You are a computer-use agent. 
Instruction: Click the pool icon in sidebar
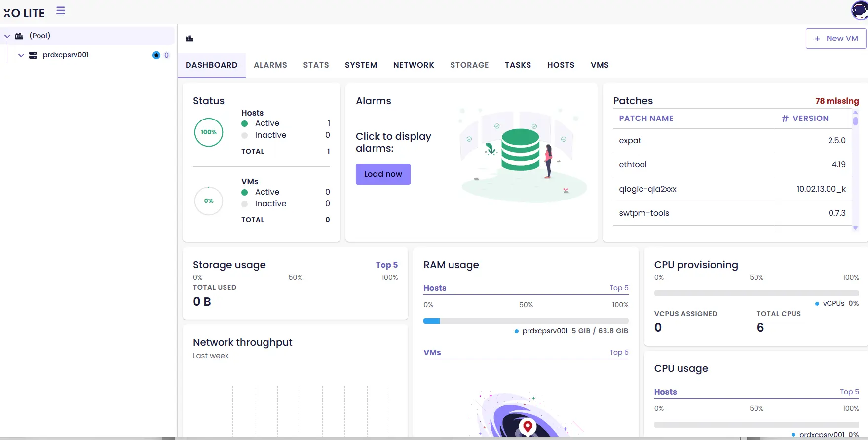(20, 36)
